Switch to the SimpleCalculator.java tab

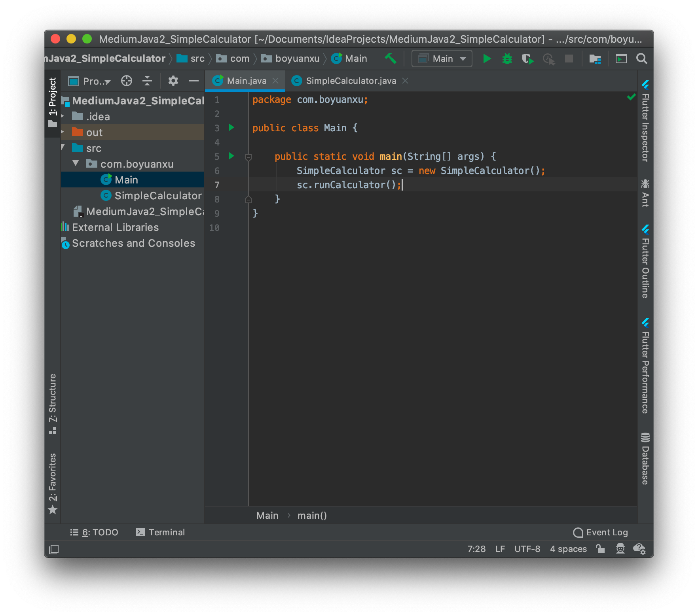point(351,81)
